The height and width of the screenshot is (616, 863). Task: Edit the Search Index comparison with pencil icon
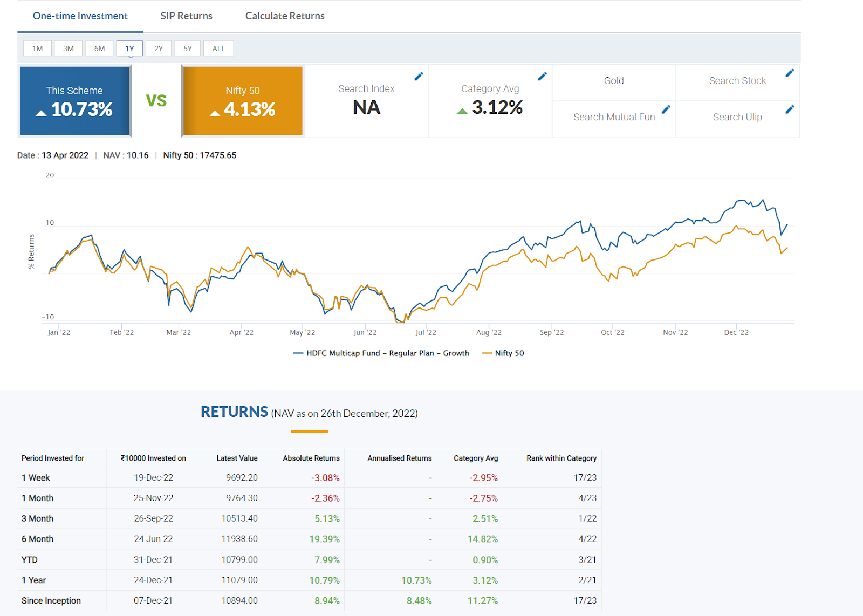pos(419,77)
